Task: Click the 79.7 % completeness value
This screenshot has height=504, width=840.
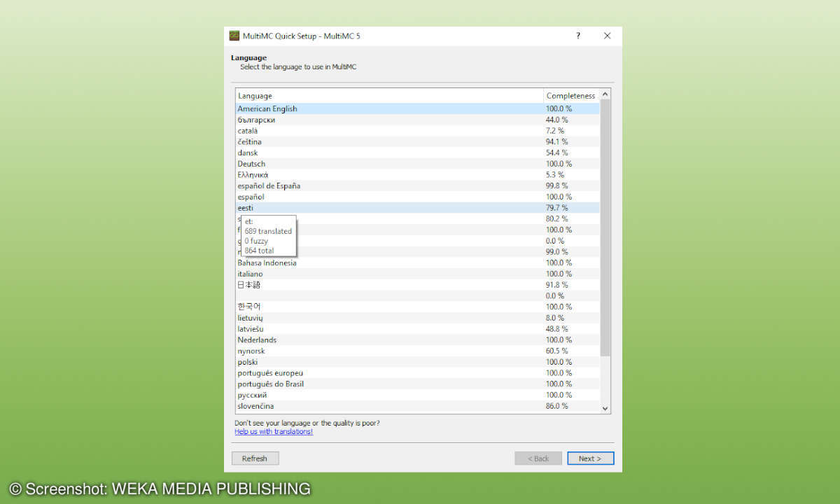Action: 557,208
